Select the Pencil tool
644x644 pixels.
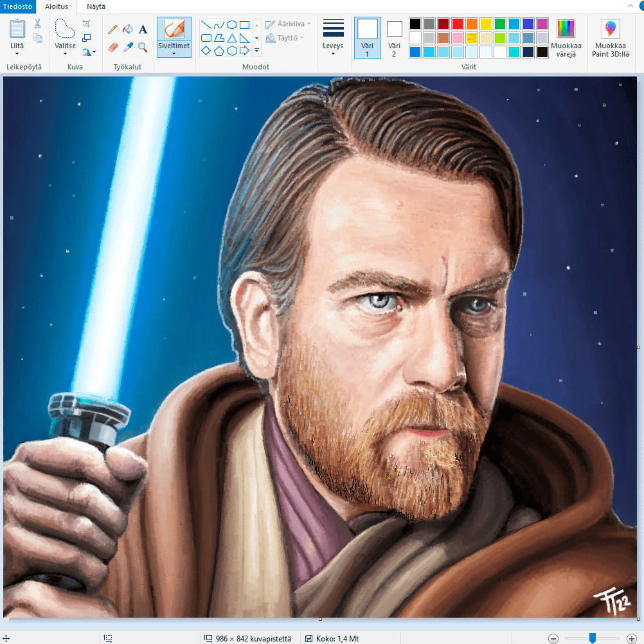tap(112, 29)
